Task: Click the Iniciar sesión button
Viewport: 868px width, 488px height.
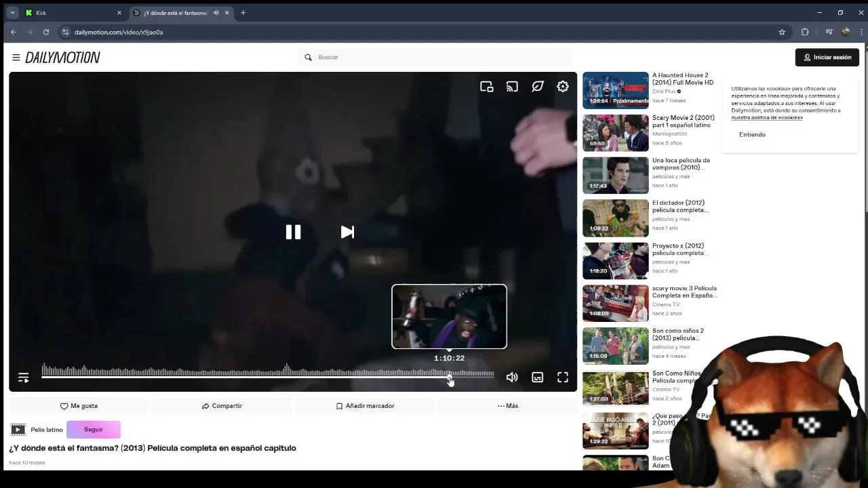Action: tap(827, 57)
